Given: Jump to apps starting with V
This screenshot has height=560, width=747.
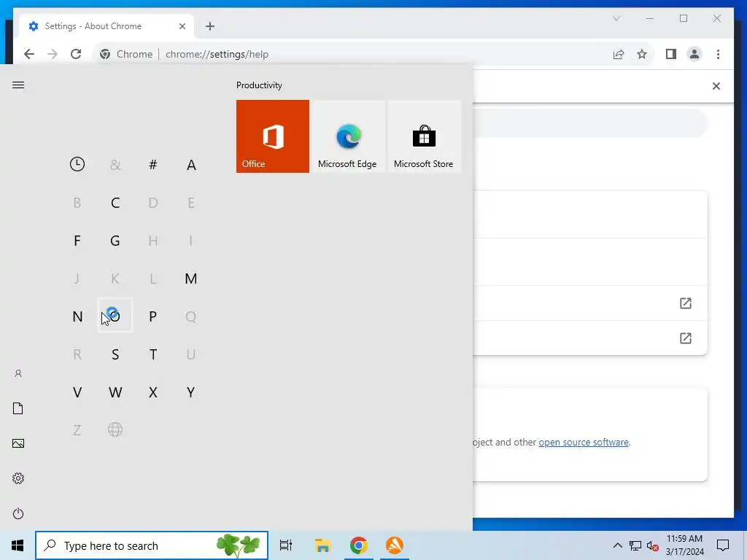Looking at the screenshot, I should pyautogui.click(x=77, y=392).
